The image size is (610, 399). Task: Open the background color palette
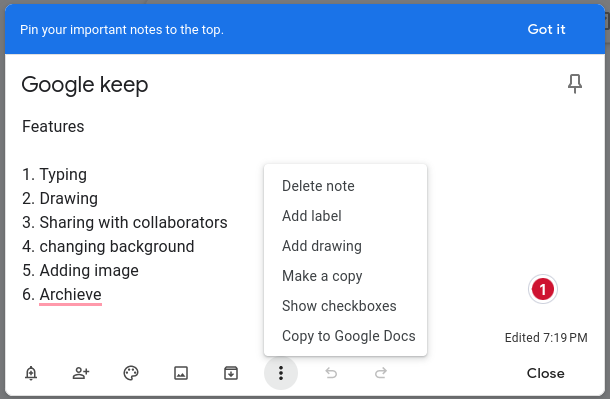[131, 373]
